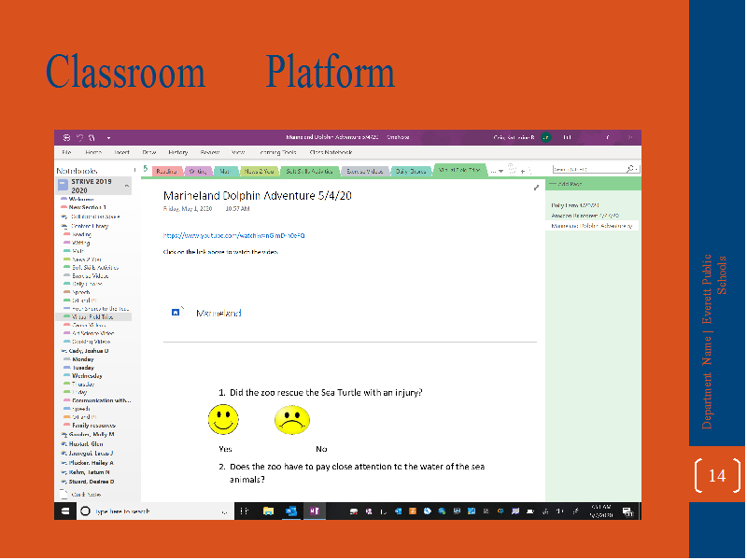747x560 pixels.
Task: Open the Marineland Dolphin Adventure page entry
Action: pos(592,226)
